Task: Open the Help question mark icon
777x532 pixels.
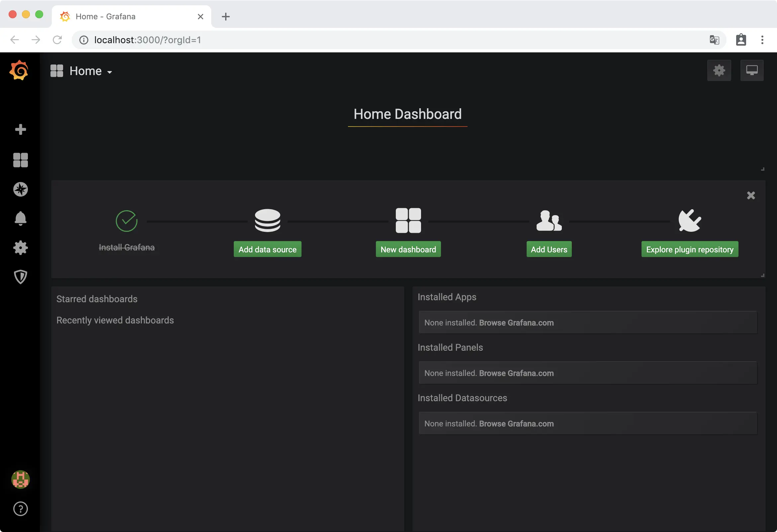Action: 20,509
